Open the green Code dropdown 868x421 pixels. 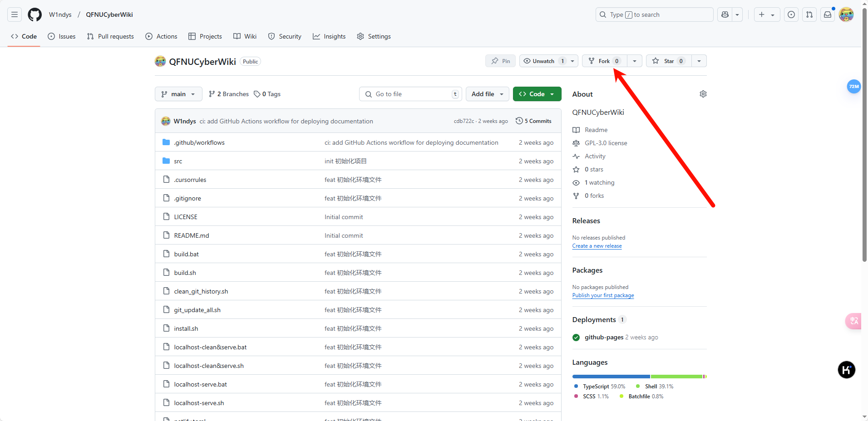pyautogui.click(x=537, y=94)
